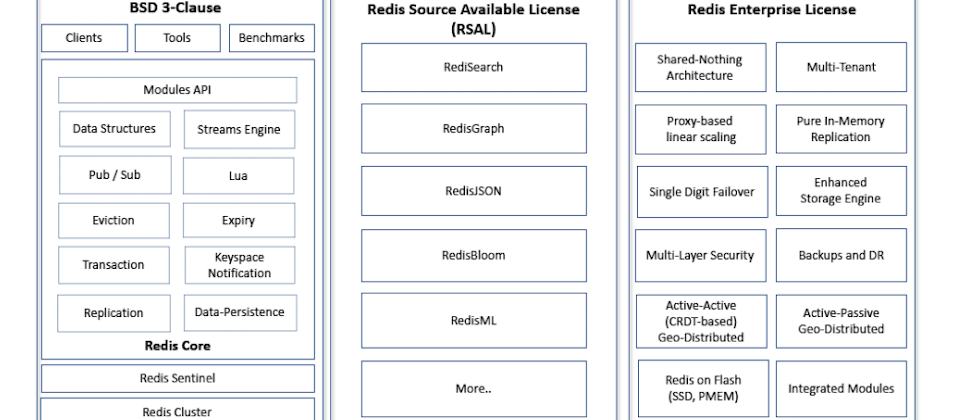Select the Lua box

tap(238, 176)
